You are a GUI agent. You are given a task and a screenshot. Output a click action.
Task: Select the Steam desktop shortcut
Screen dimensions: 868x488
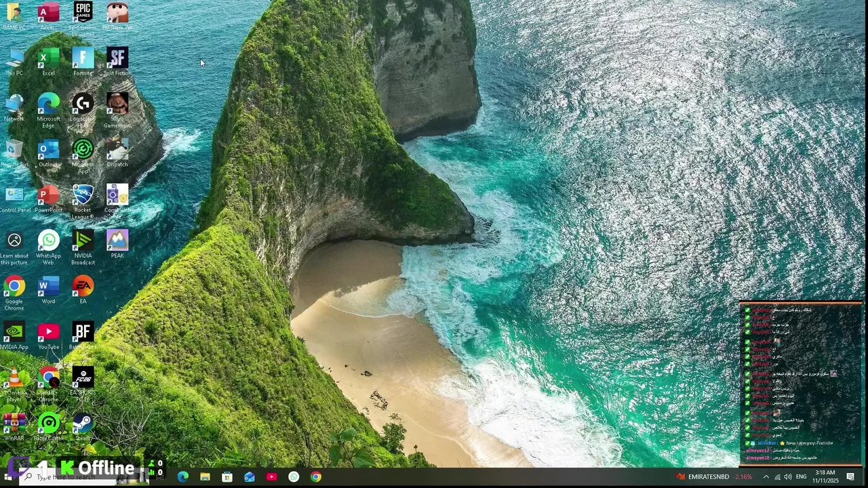[83, 427]
